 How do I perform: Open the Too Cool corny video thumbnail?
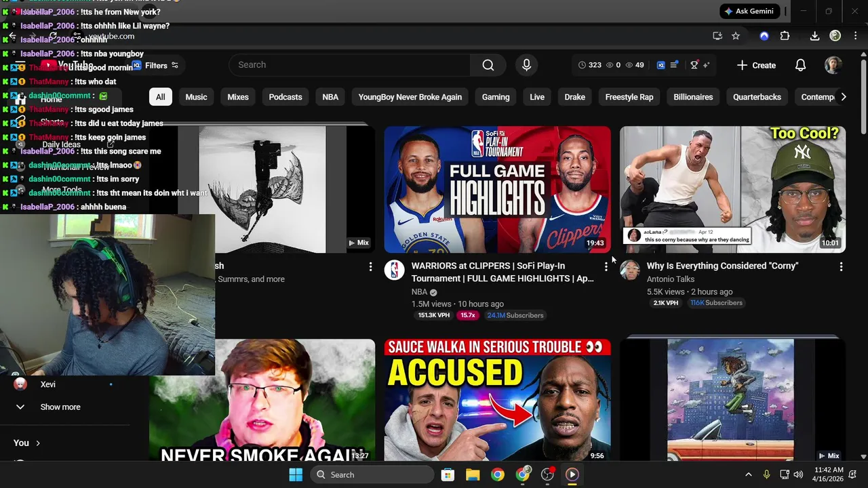[x=732, y=189]
